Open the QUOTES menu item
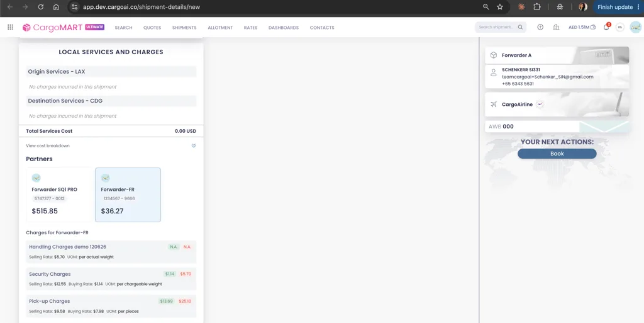Screen dimensions: 644x323 click(x=152, y=28)
